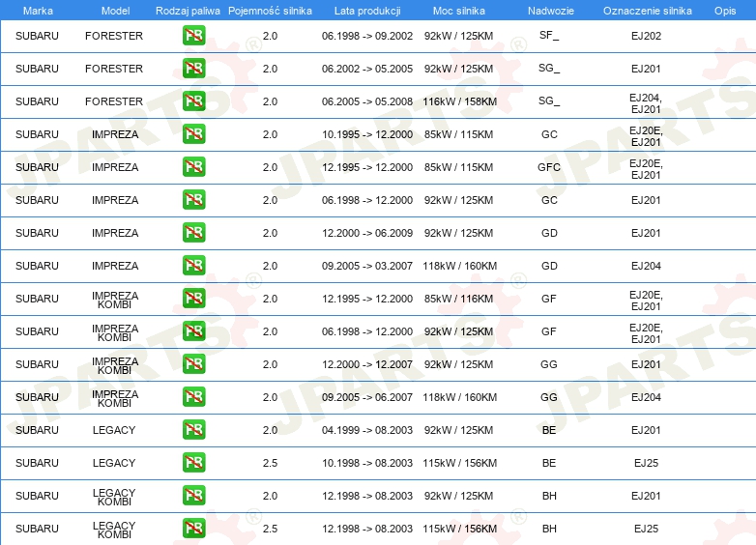The image size is (756, 545).
Task: Click fuel icon in Legacy Kombi BH 2.5 row
Action: (x=193, y=529)
